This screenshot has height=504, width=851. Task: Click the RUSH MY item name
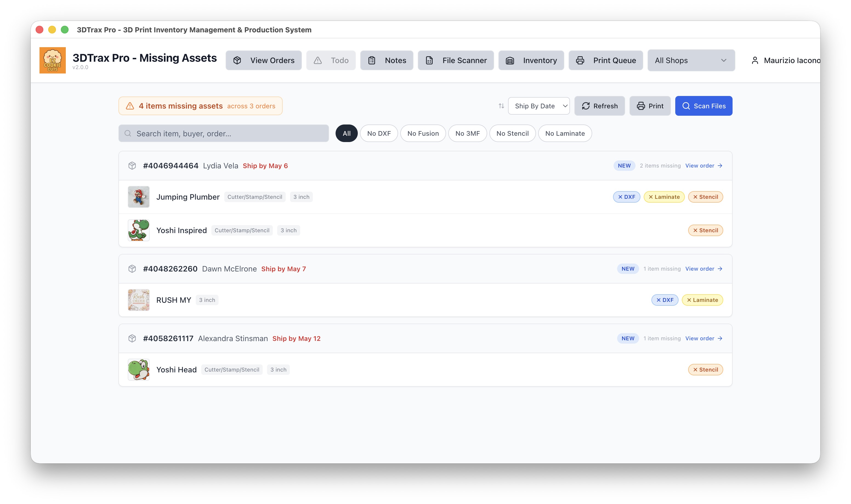[x=174, y=300]
